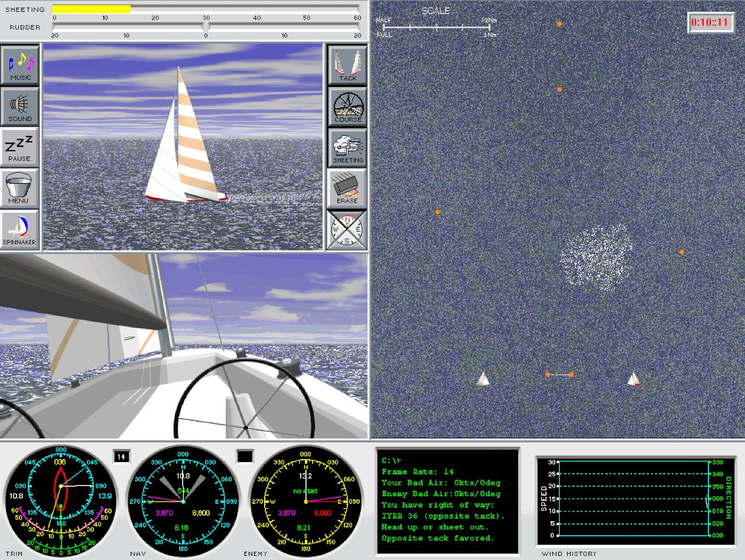Click the "Head up or sheet out." message
The image size is (745, 560).
[x=435, y=527]
